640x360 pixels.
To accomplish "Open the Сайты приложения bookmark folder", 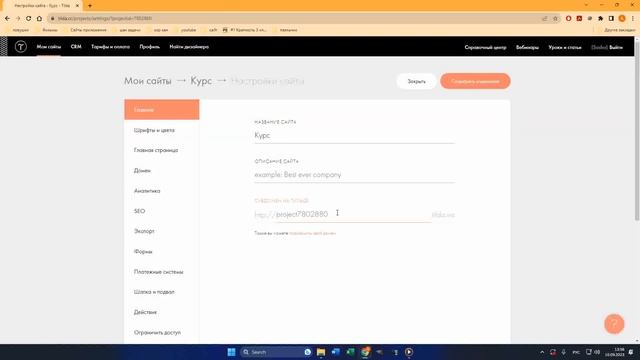I will click(88, 30).
